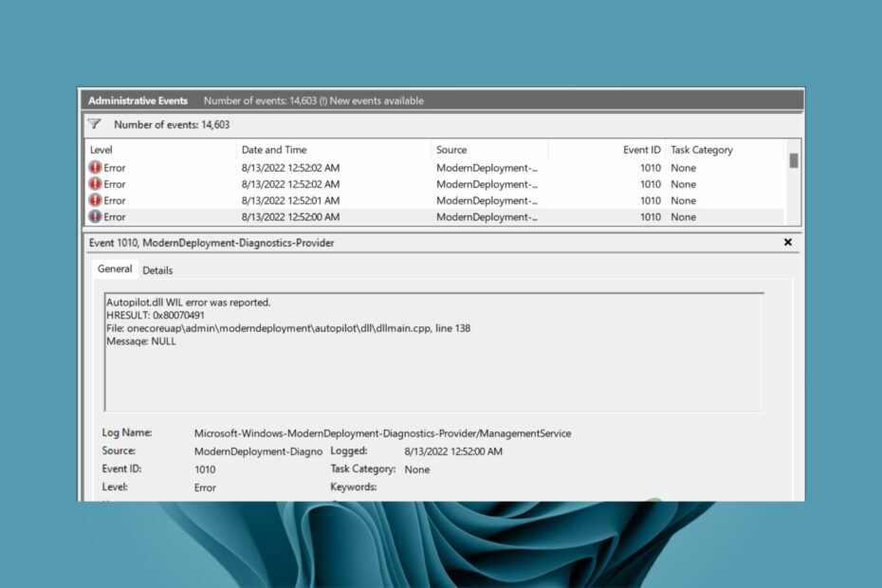This screenshot has width=882, height=588.
Task: Select the error row logged at 12:52:01 AM
Action: (x=434, y=200)
